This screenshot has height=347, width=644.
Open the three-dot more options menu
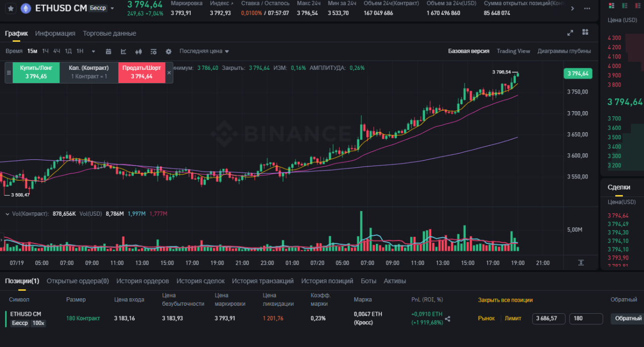pyautogui.click(x=587, y=9)
